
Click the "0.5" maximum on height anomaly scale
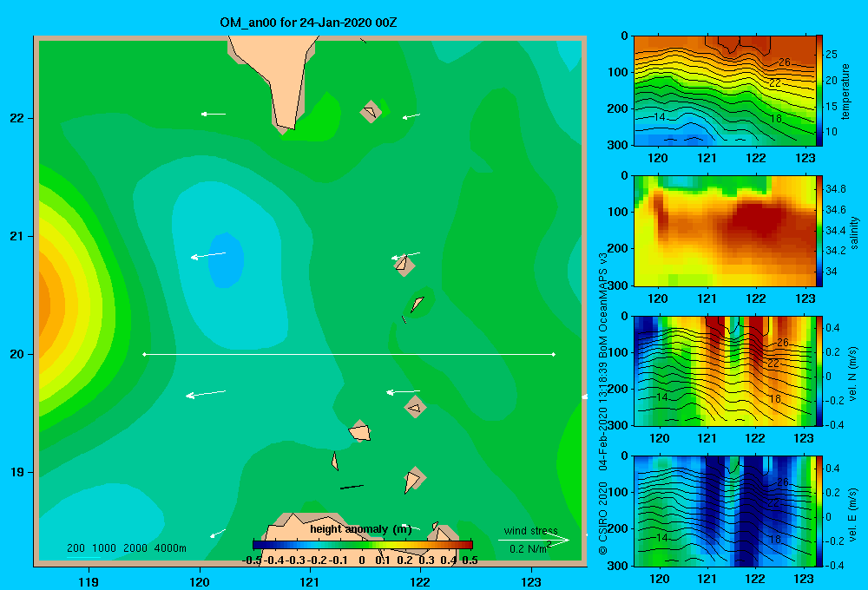coord(470,560)
